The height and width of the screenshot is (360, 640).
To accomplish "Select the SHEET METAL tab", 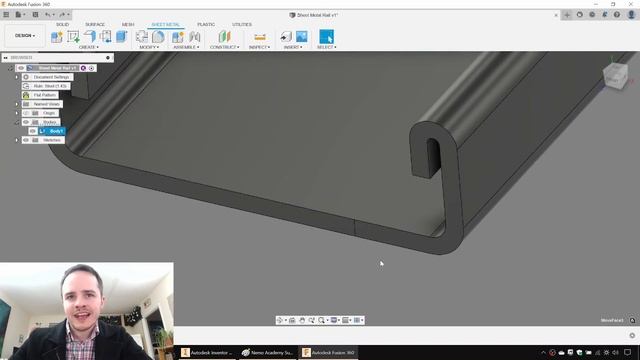I will click(x=165, y=24).
